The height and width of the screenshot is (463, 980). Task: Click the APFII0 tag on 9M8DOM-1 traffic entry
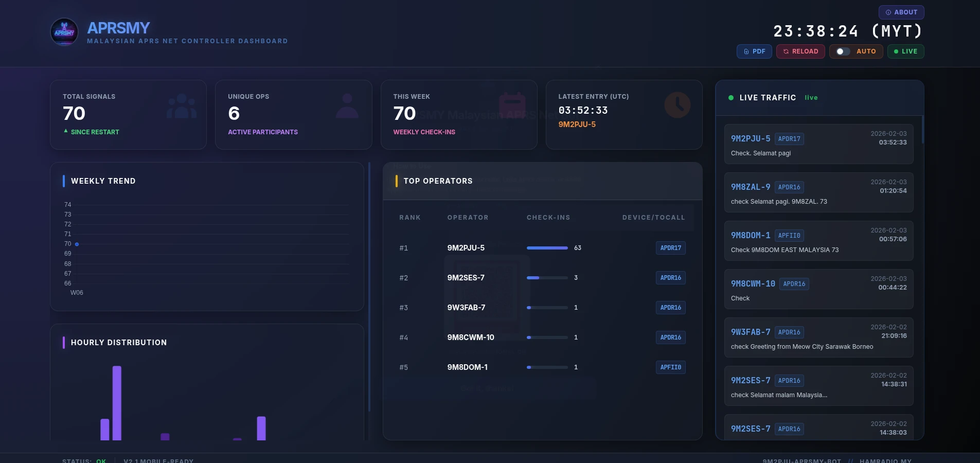coord(789,236)
